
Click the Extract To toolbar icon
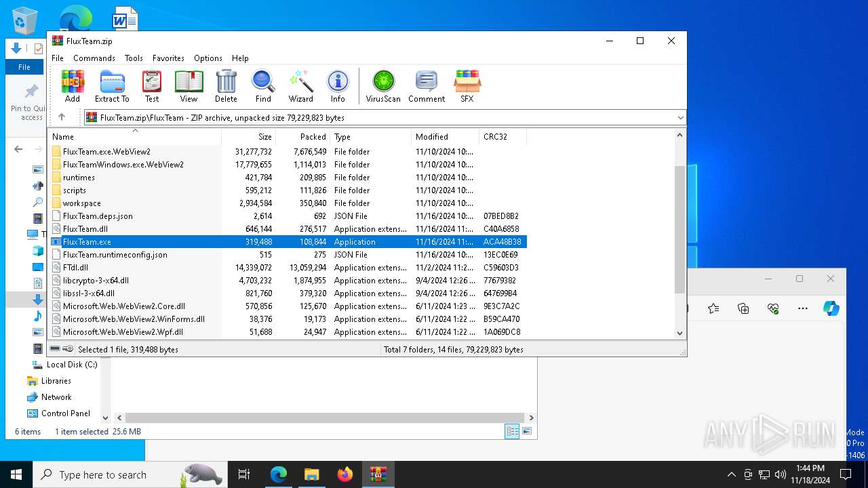pos(112,86)
